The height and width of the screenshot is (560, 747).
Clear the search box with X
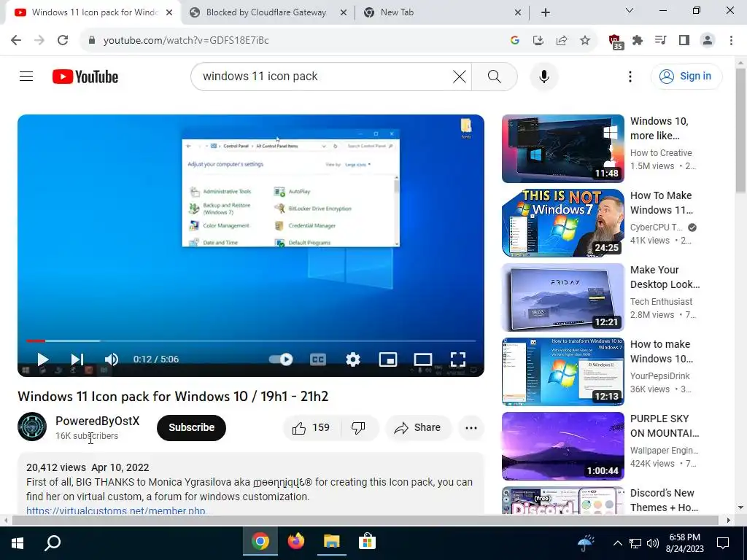pyautogui.click(x=460, y=76)
